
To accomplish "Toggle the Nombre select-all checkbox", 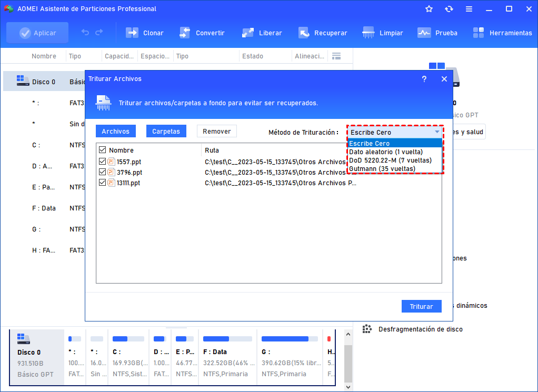I will (x=102, y=150).
